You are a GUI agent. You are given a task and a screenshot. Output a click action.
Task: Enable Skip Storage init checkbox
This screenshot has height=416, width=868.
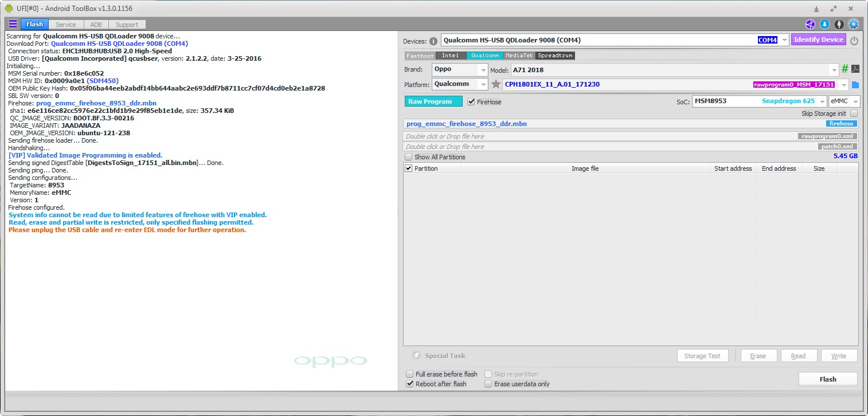coord(854,113)
